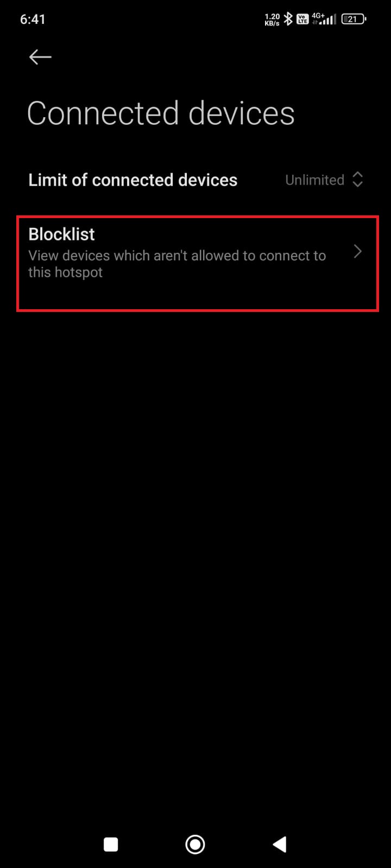This screenshot has width=391, height=868.
Task: Tap the 4G+ network type label
Action: (x=318, y=16)
